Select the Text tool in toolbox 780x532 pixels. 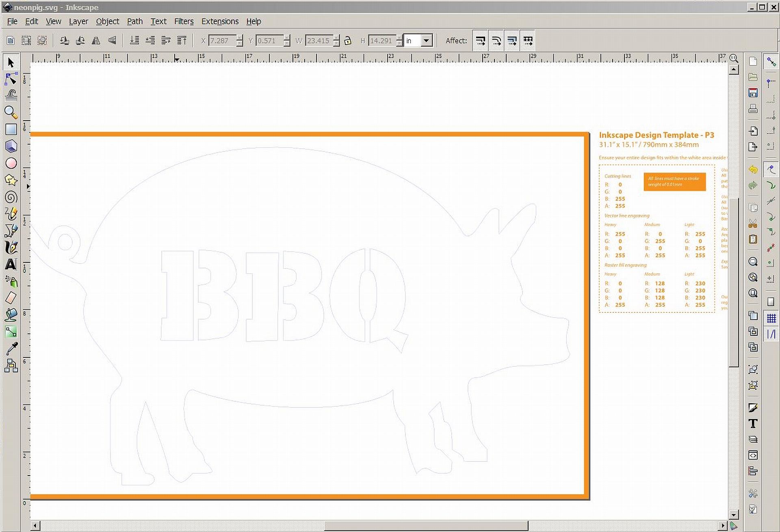coord(11,264)
